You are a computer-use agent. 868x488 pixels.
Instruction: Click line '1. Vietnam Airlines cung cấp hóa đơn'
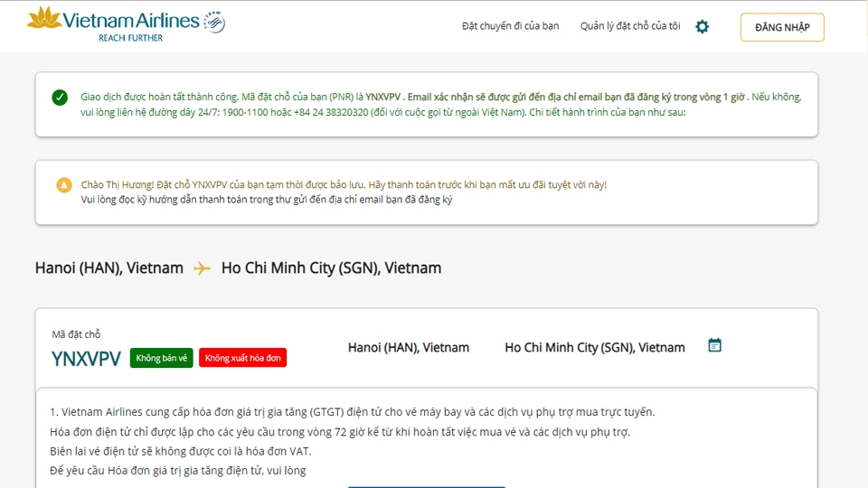coord(352,412)
